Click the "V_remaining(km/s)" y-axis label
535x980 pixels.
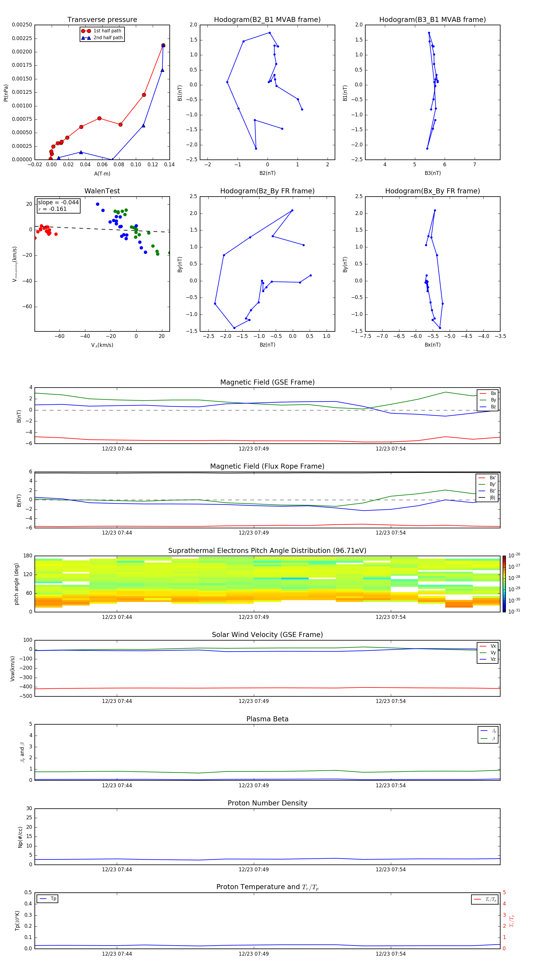15,264
